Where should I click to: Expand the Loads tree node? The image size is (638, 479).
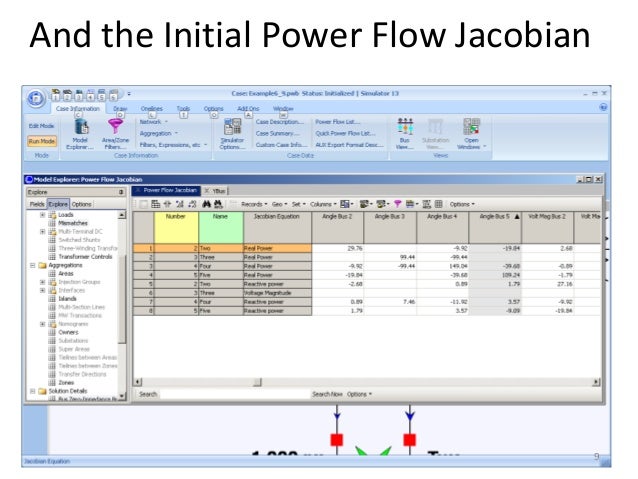pos(42,215)
